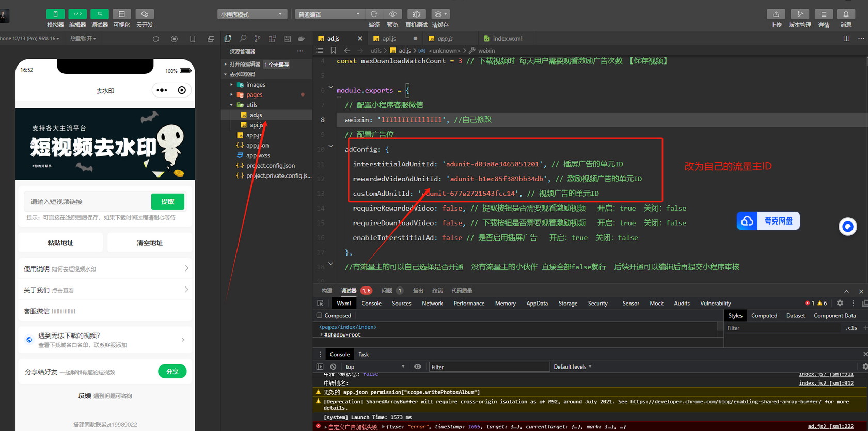Collapse the debugger panel with the up chevron
Image resolution: width=868 pixels, height=431 pixels.
pyautogui.click(x=846, y=291)
